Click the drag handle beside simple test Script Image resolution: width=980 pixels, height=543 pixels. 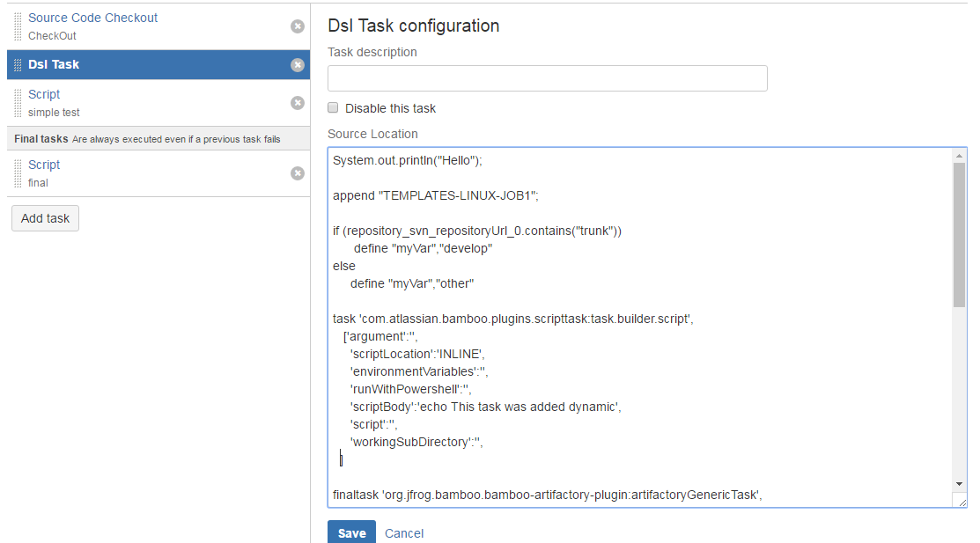coord(16,102)
